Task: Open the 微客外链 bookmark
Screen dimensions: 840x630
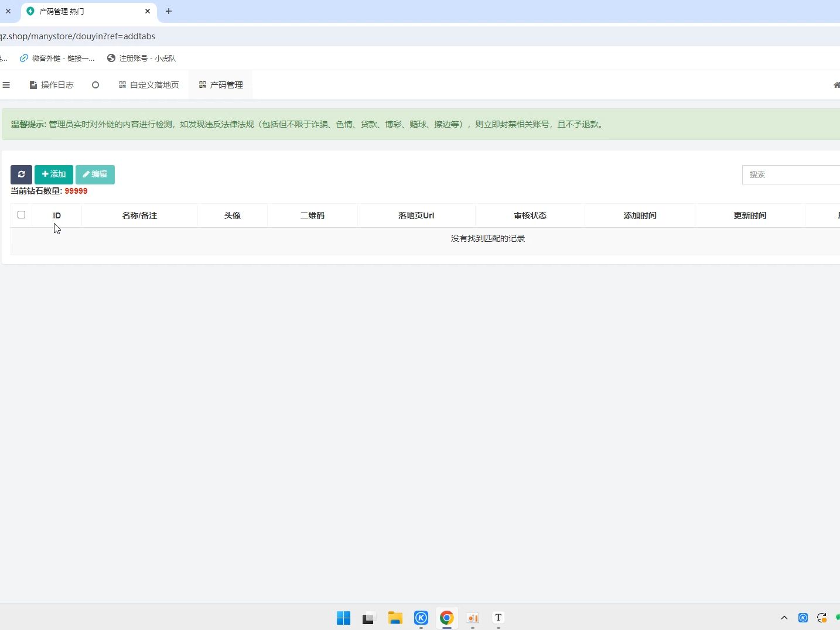Action: (x=57, y=58)
